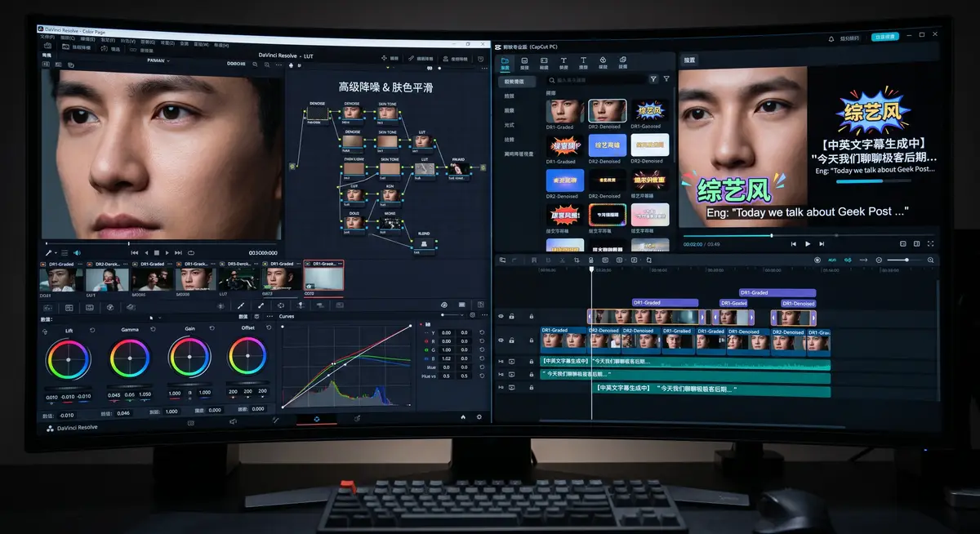Reset the Lift color wheel
This screenshot has height=534, width=980.
(x=92, y=329)
